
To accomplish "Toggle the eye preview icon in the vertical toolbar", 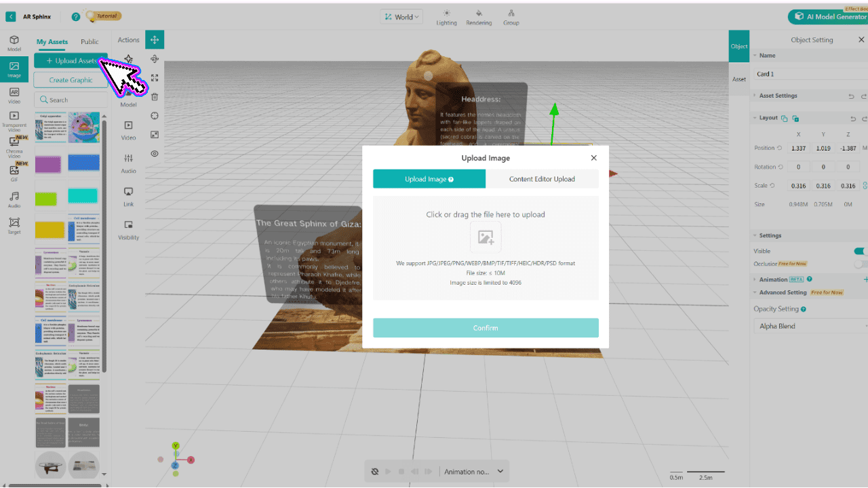I will coord(155,154).
